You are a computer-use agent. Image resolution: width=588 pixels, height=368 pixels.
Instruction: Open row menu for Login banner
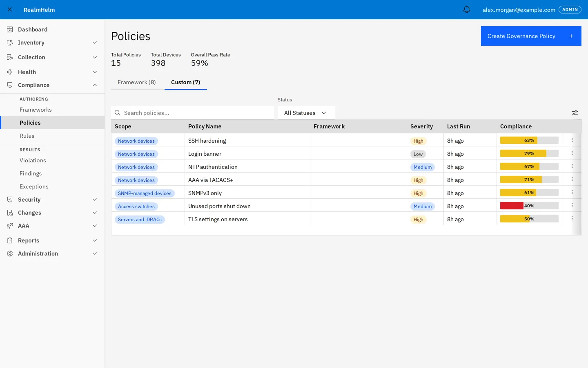tap(572, 153)
